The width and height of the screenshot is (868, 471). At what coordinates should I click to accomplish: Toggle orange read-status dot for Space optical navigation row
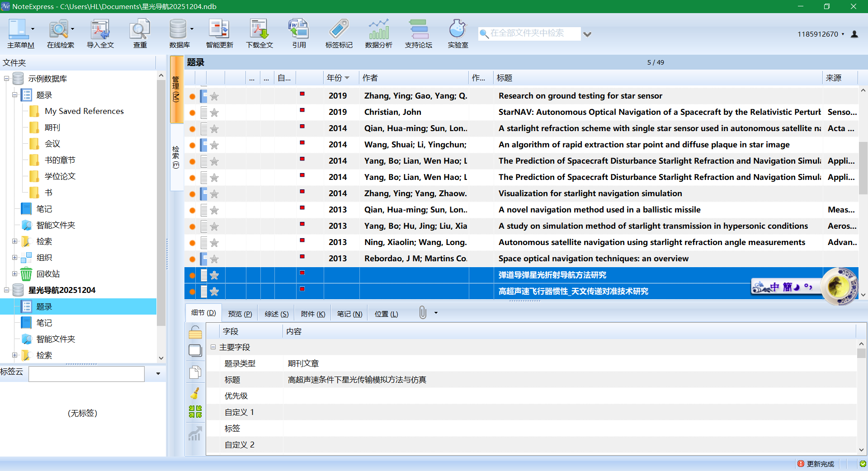pyautogui.click(x=192, y=259)
